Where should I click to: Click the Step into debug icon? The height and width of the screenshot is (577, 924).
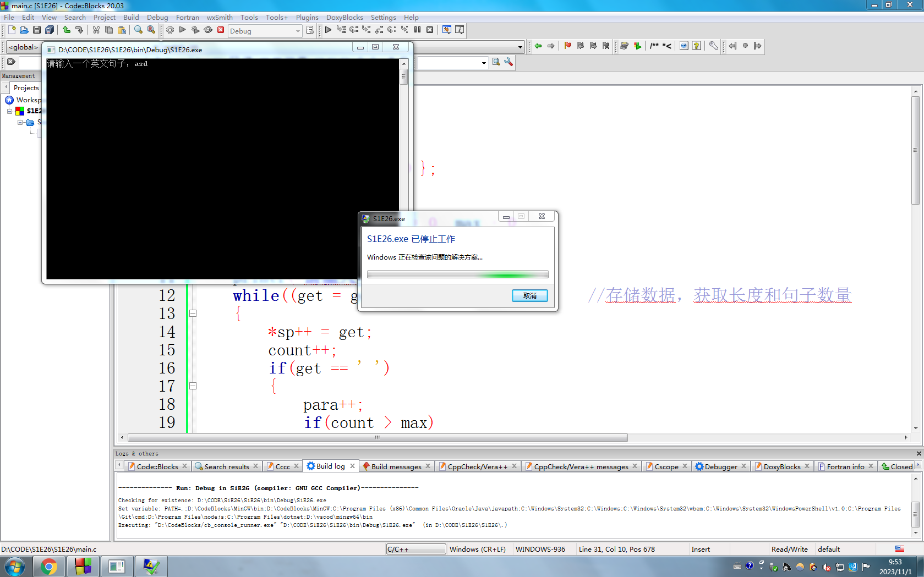367,30
